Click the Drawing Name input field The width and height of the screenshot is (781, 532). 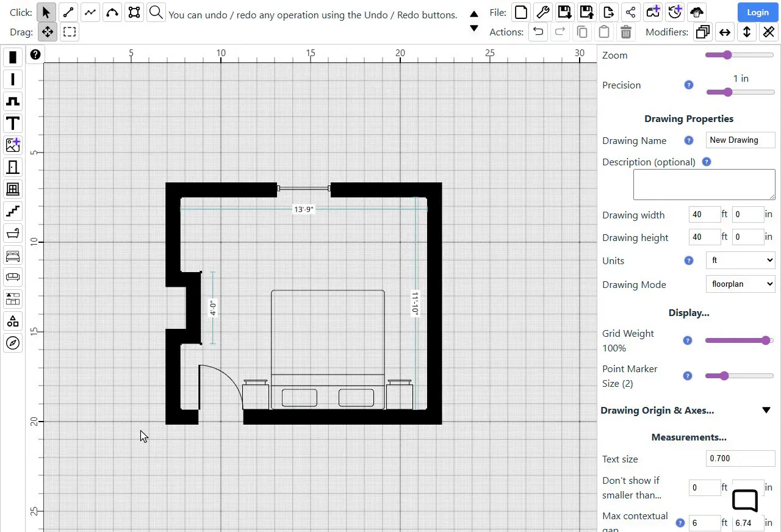(x=740, y=140)
